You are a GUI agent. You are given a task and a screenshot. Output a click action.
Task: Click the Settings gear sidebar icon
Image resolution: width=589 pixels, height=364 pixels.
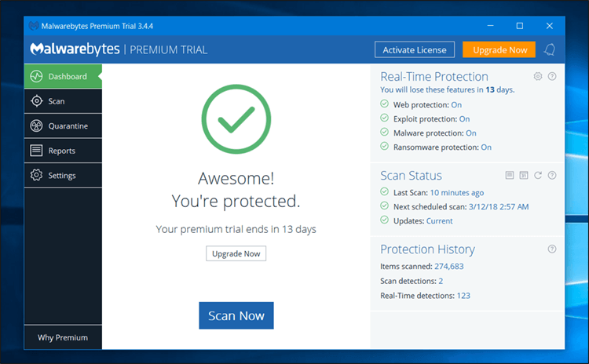(x=36, y=175)
